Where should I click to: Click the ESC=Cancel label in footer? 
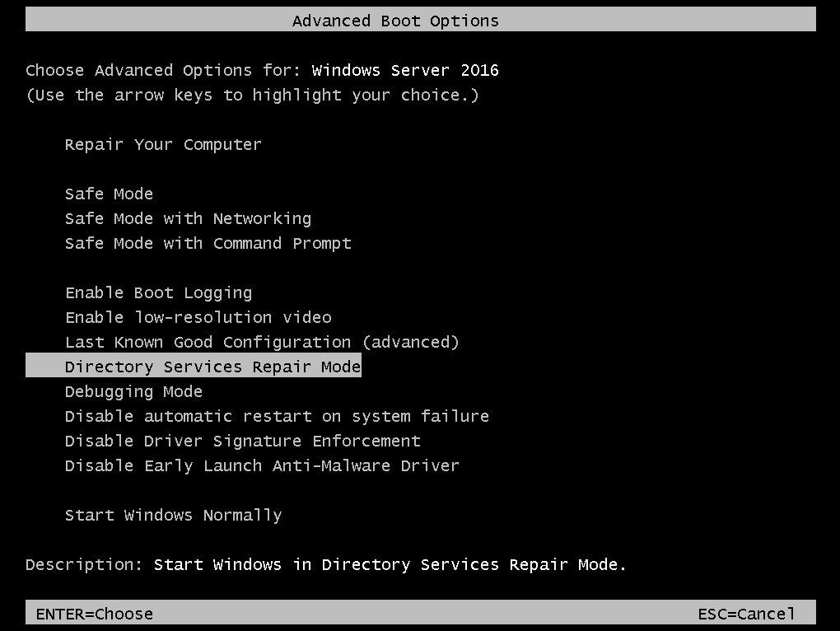tap(746, 614)
